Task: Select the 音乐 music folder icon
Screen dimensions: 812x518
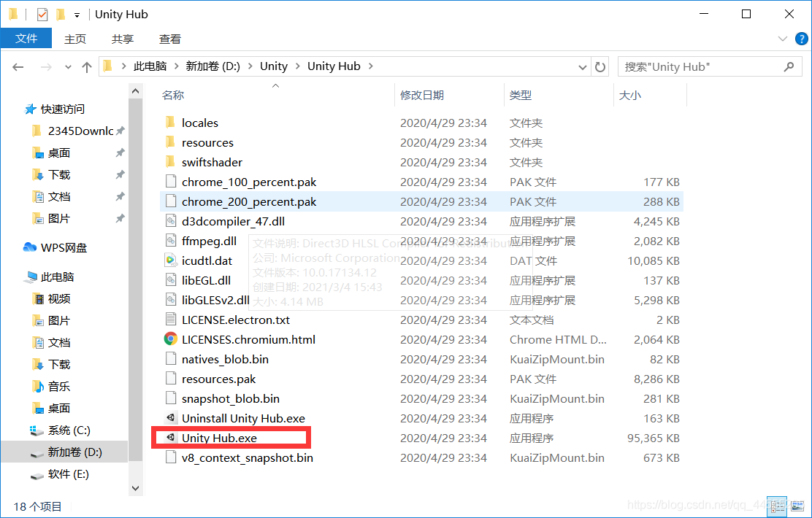Action: 38,386
